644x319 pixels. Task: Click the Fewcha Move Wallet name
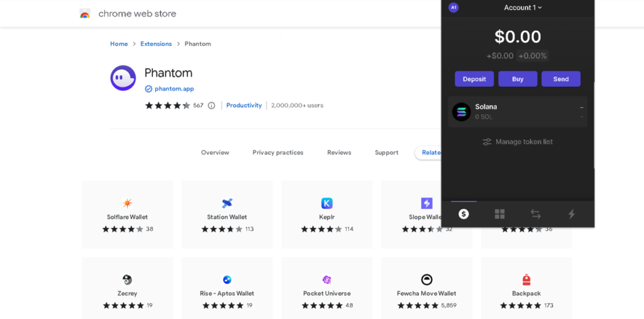tap(427, 293)
